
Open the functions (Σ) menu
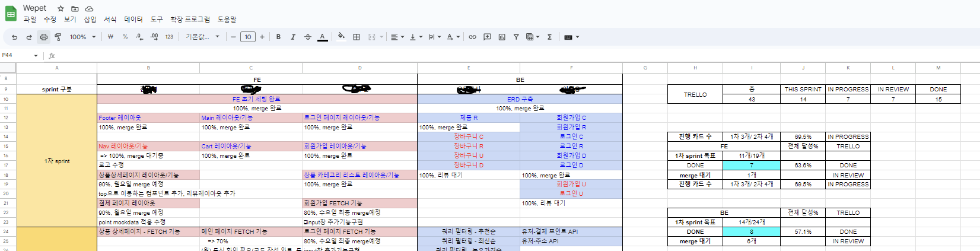550,37
